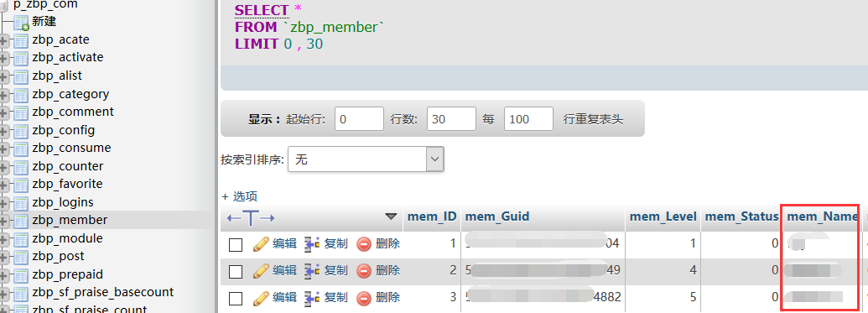Viewport: 868px width, 313px height.
Task: Click the zbp_alist table icon
Action: click(x=20, y=76)
